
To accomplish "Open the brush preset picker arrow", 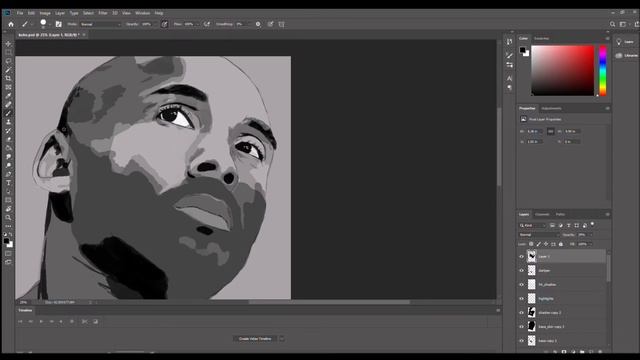I will coord(49,24).
